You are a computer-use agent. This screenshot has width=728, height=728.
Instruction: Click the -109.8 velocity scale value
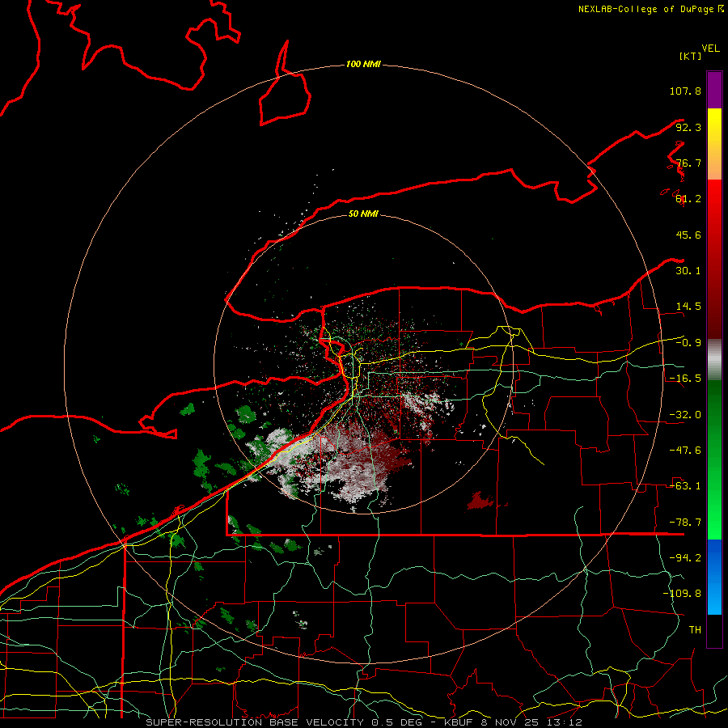(x=682, y=594)
